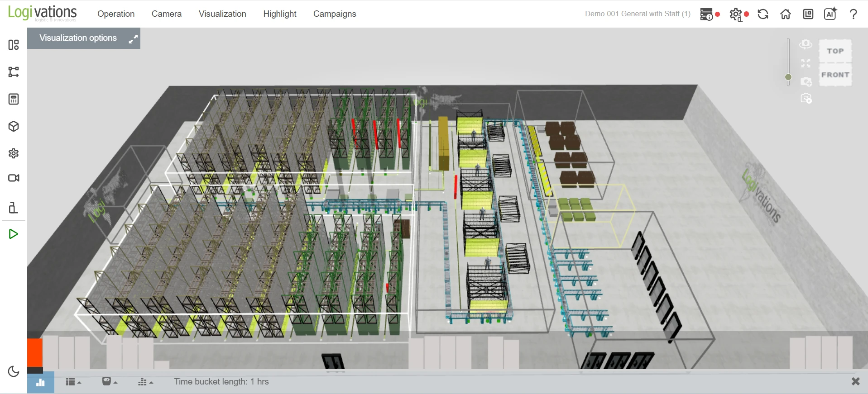Open the Operation menu
The image size is (868, 394).
pos(116,14)
